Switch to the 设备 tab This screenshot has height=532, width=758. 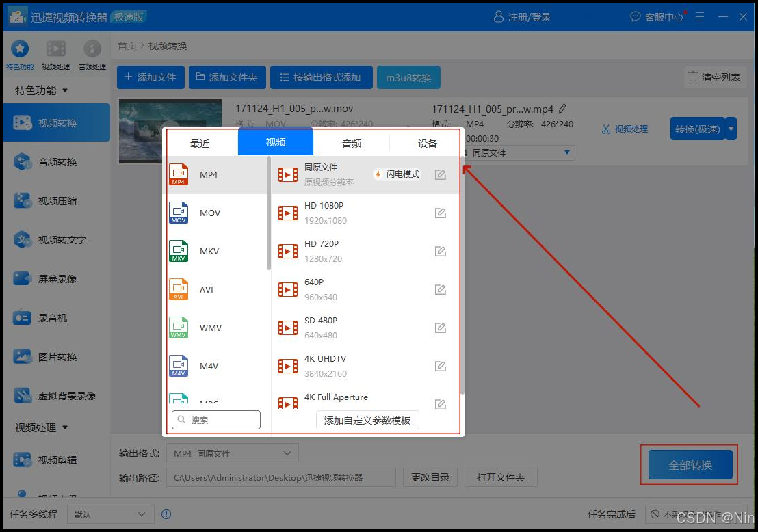click(428, 143)
